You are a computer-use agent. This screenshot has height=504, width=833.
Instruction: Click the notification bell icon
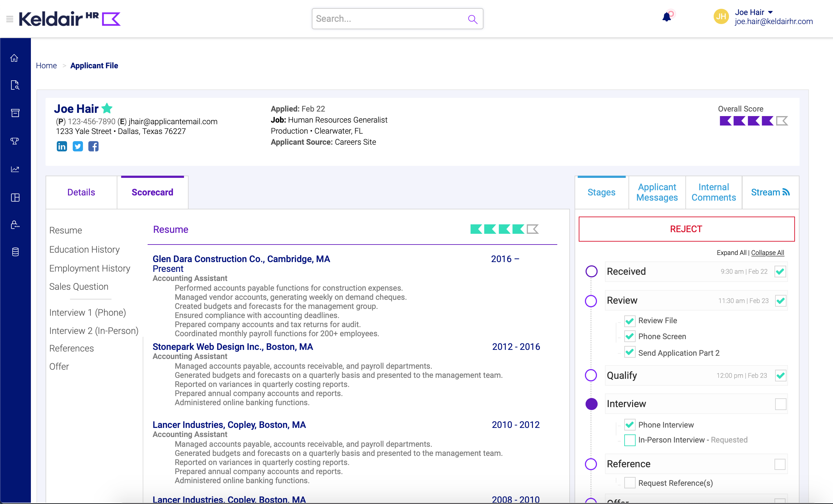click(666, 17)
